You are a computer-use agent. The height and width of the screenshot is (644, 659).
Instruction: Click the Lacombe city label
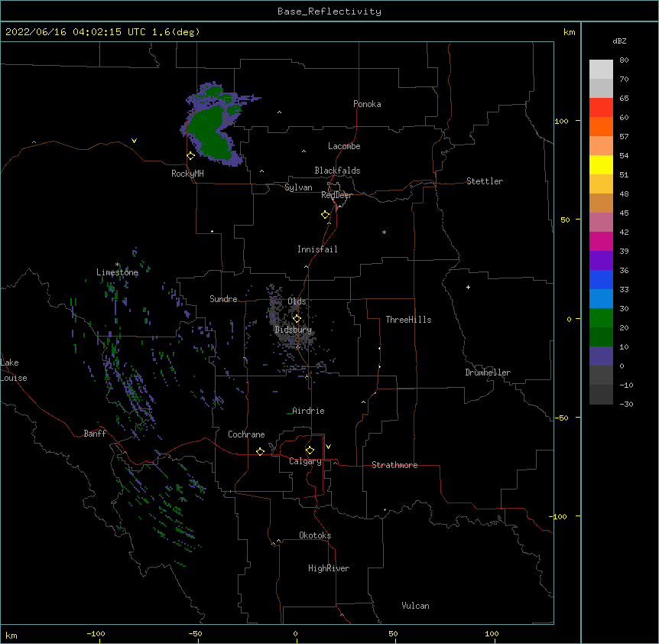(344, 146)
